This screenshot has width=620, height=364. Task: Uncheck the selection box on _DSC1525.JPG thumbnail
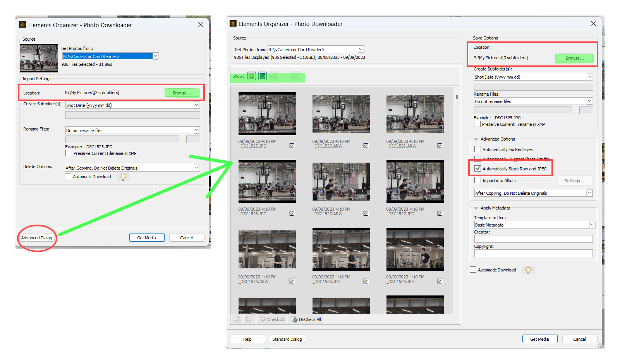(292, 146)
